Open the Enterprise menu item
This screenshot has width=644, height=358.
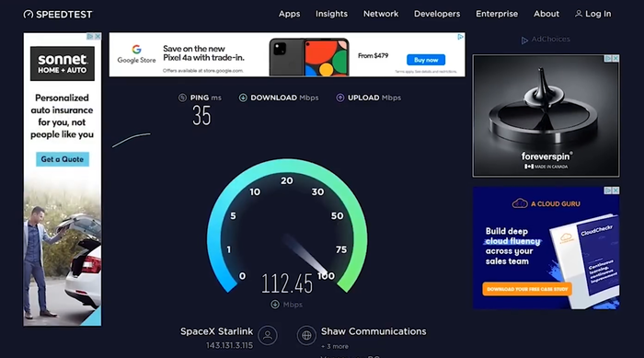[497, 14]
